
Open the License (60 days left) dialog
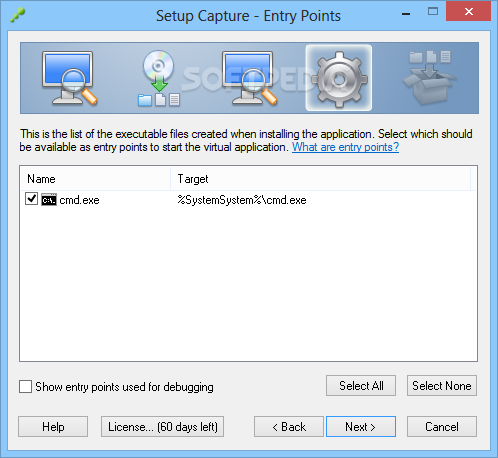click(x=162, y=427)
